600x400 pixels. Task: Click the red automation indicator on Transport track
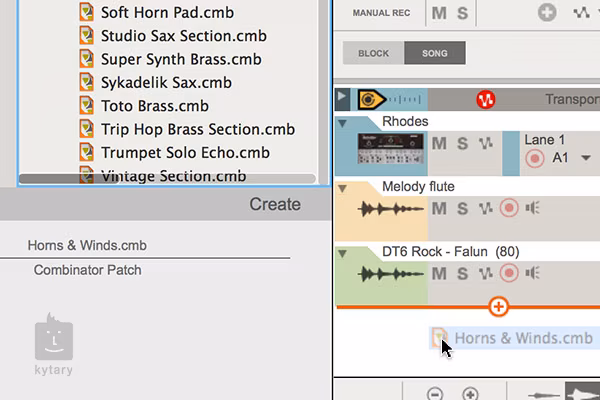click(x=486, y=100)
